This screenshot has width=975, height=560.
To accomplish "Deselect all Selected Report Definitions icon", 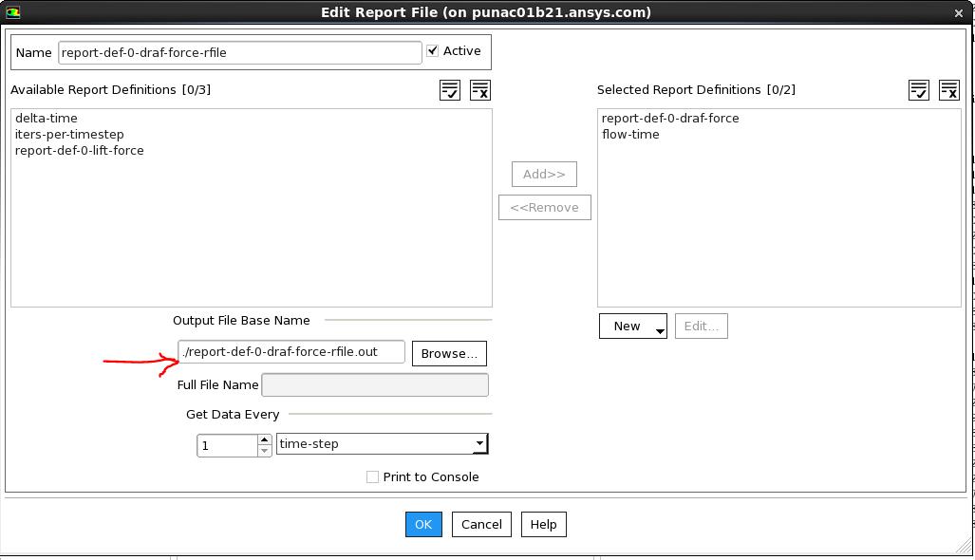I will coord(948,90).
